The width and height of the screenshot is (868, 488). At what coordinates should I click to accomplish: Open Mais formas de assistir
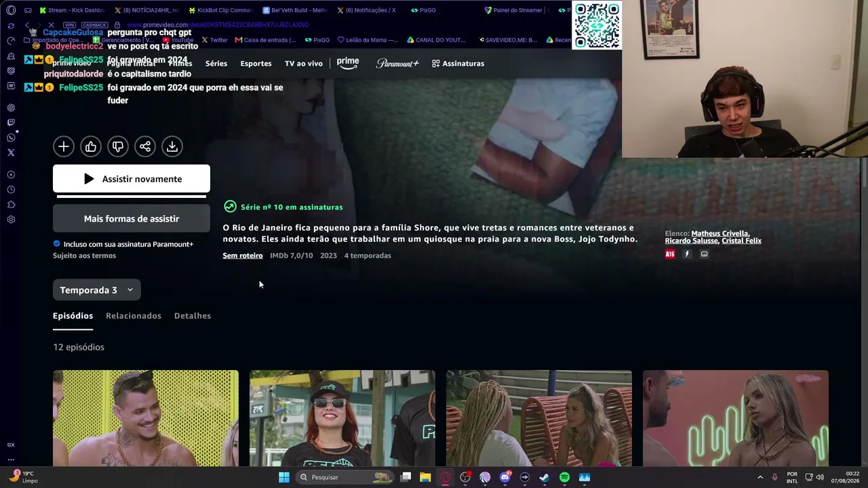click(132, 219)
